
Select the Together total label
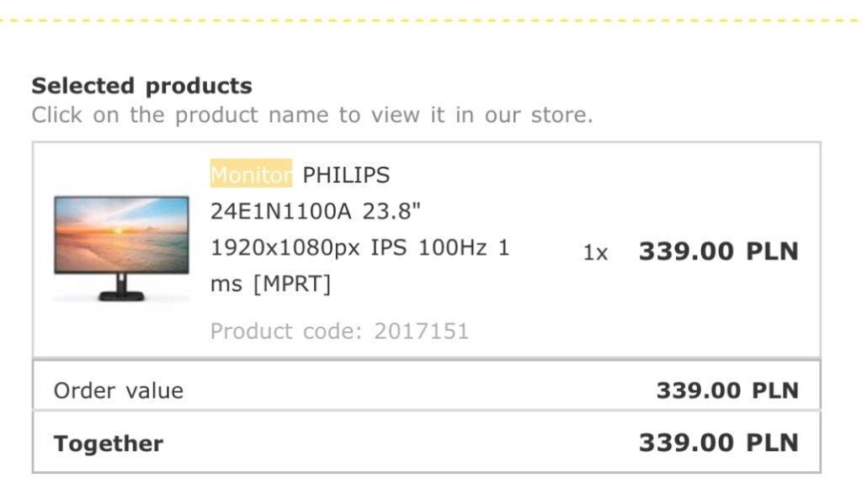pos(109,443)
